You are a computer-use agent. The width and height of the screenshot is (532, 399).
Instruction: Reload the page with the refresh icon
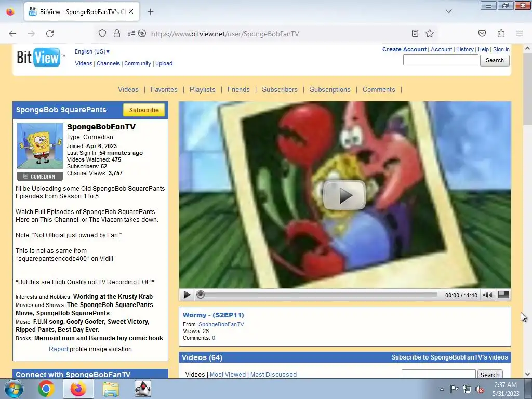tap(50, 34)
